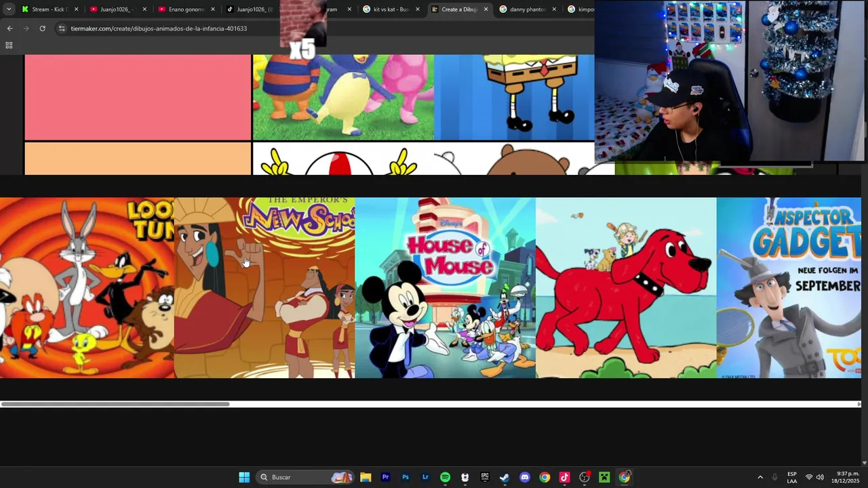Select the Looney Tunes image
Viewport: 868px width, 488px height.
coord(87,288)
